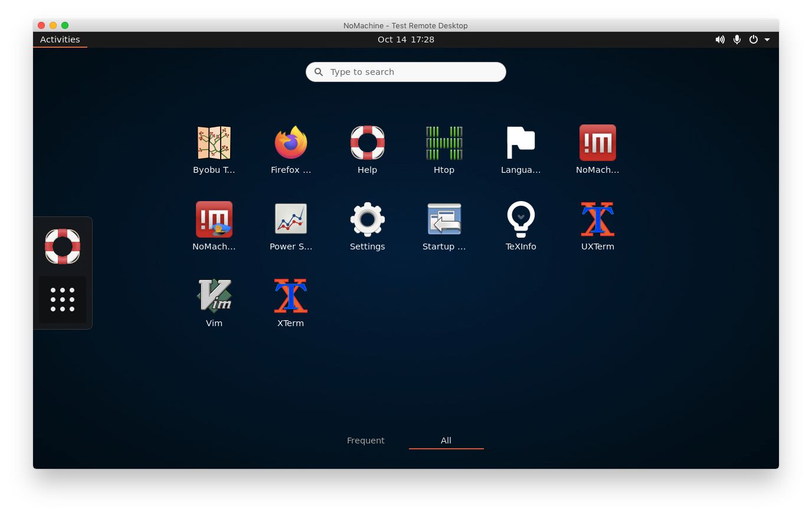
Task: Launch the NoMachine client
Action: (x=597, y=142)
